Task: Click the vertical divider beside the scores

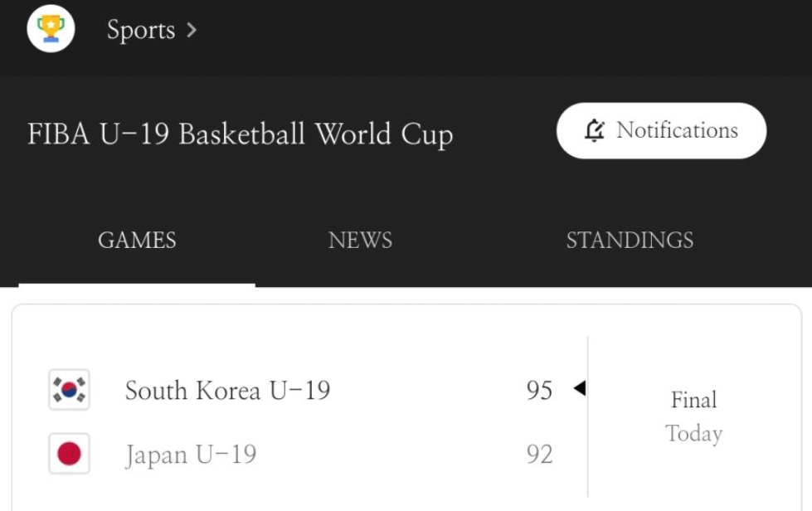Action: [x=588, y=416]
